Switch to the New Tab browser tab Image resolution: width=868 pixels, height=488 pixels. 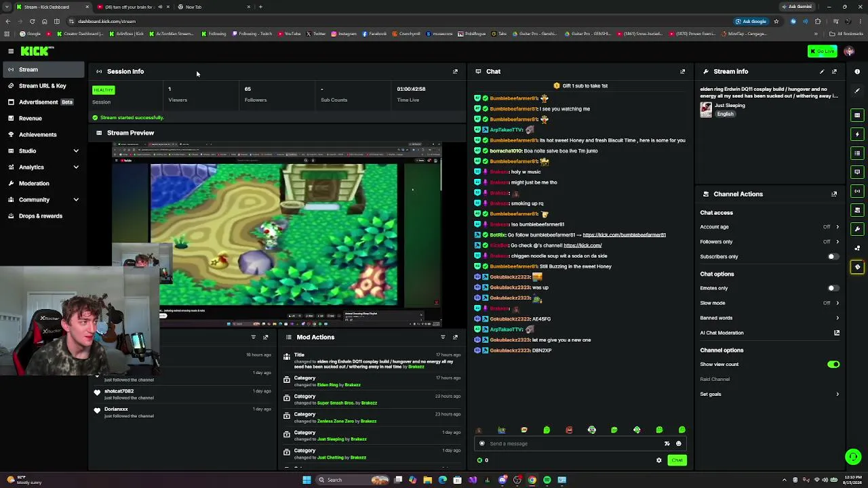(x=214, y=7)
